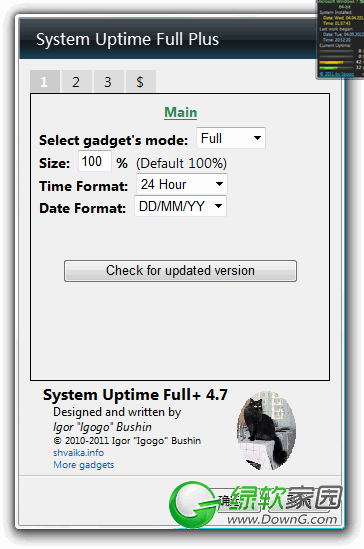This screenshot has width=364, height=549.
Task: Click Check for updated version button
Action: tap(180, 271)
